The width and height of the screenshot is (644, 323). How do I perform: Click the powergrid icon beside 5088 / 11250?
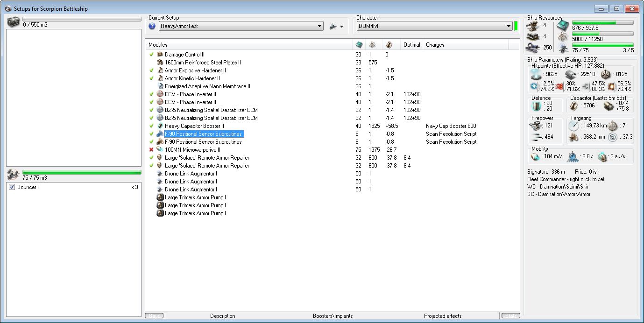click(563, 37)
